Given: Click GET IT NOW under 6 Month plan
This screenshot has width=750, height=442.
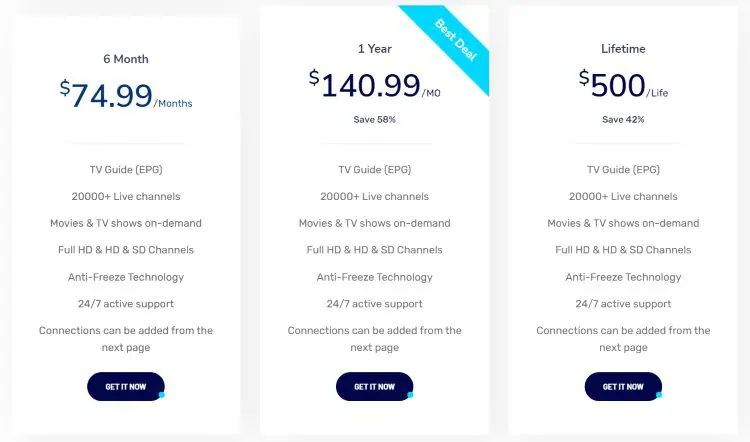Looking at the screenshot, I should (x=126, y=387).
